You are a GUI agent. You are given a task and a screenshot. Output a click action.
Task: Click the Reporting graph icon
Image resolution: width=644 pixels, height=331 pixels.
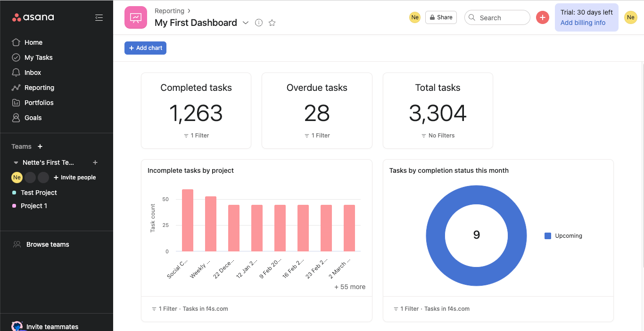16,88
